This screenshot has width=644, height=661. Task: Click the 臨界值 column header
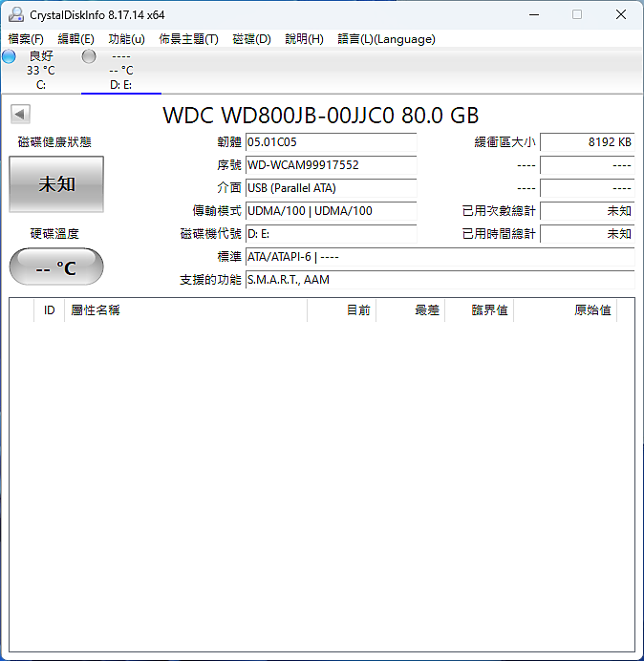(479, 310)
